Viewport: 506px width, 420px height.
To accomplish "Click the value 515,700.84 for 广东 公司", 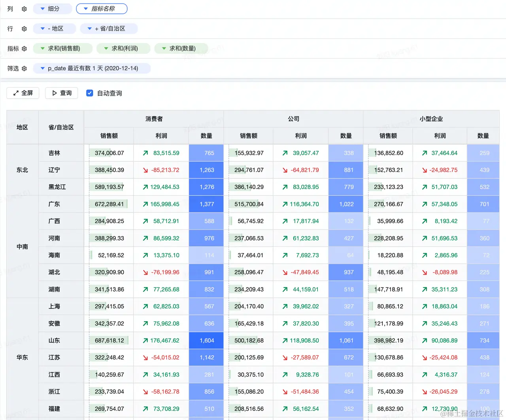I will click(x=249, y=204).
